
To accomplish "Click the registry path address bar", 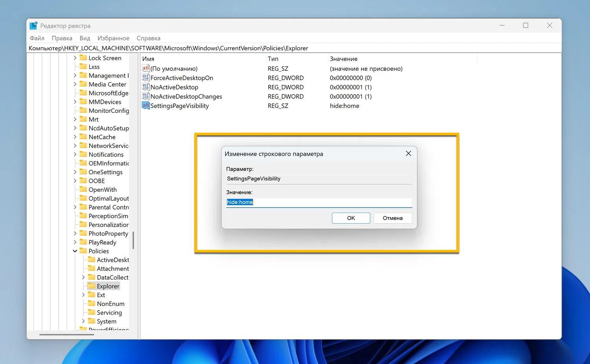I will 294,48.
